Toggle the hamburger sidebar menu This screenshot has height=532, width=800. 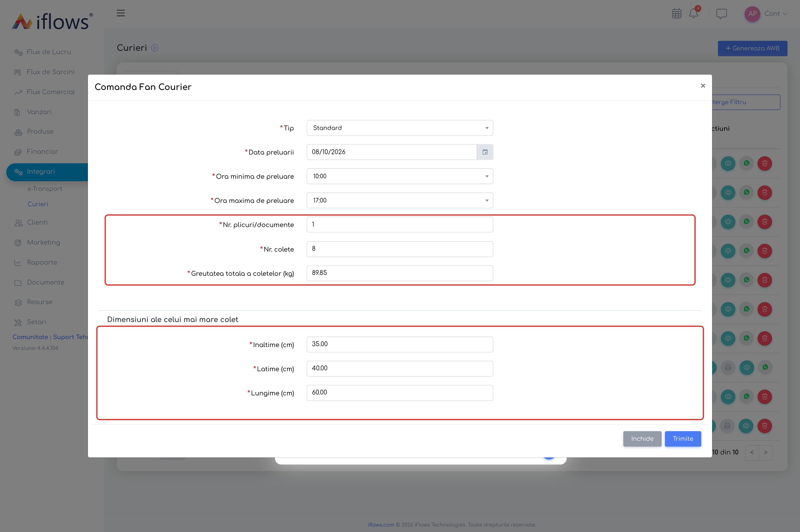point(121,13)
